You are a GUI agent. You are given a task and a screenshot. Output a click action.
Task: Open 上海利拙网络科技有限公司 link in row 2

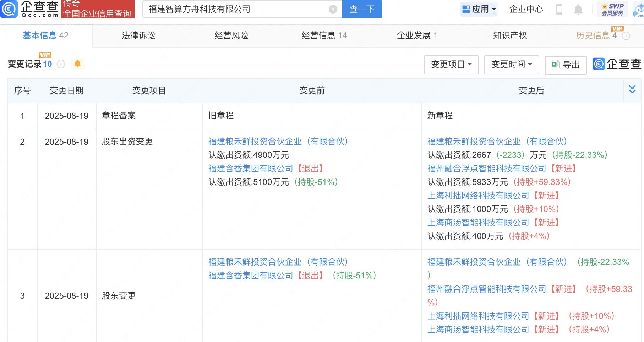478,196
